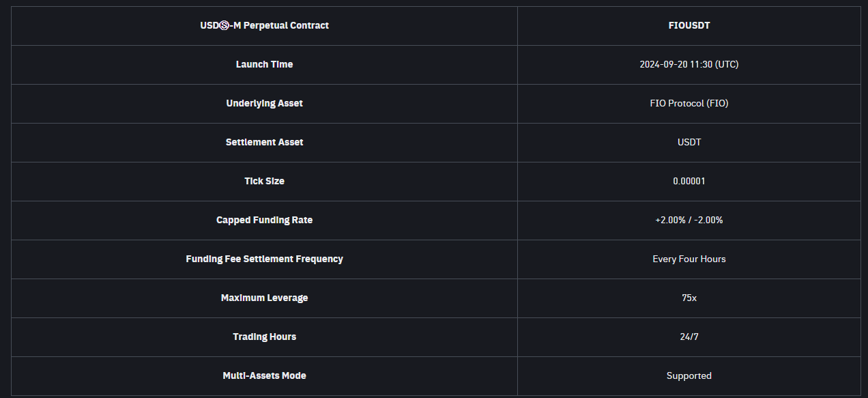The width and height of the screenshot is (868, 398).
Task: Click the Maximum Leverage label
Action: pyautogui.click(x=264, y=298)
